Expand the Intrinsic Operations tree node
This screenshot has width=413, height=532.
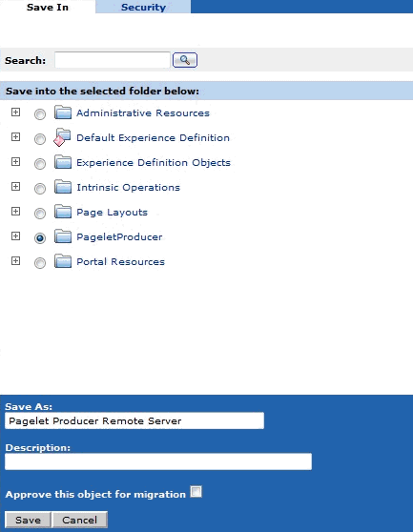15,186
